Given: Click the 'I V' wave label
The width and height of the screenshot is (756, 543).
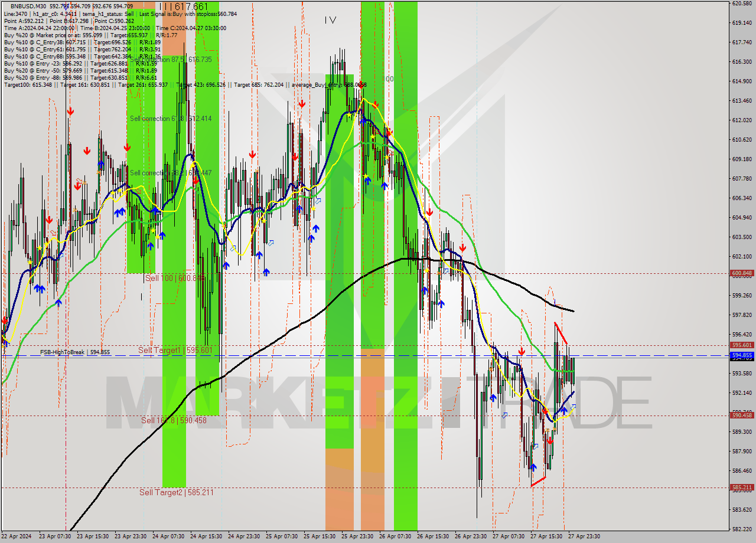Looking at the screenshot, I should [330, 20].
